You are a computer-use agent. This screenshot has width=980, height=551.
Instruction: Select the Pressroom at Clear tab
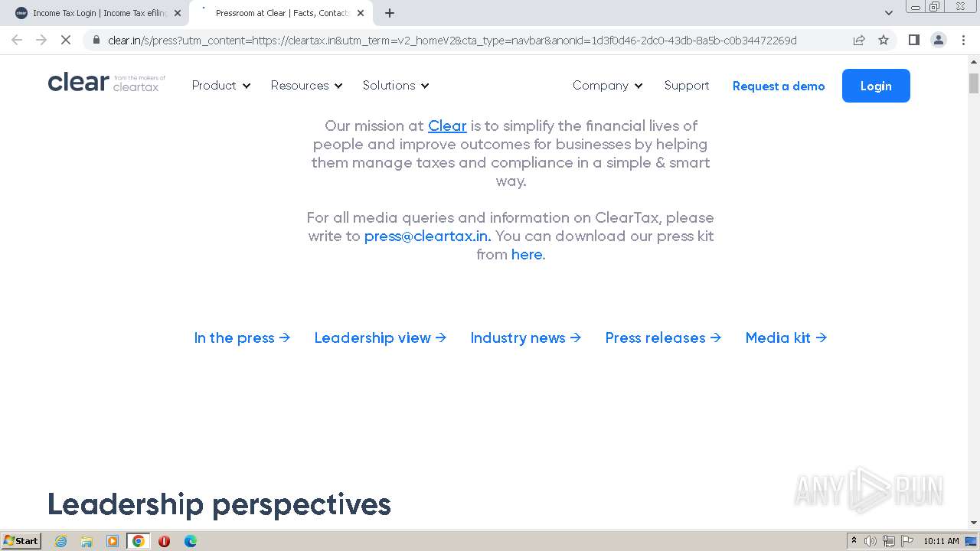pyautogui.click(x=280, y=13)
